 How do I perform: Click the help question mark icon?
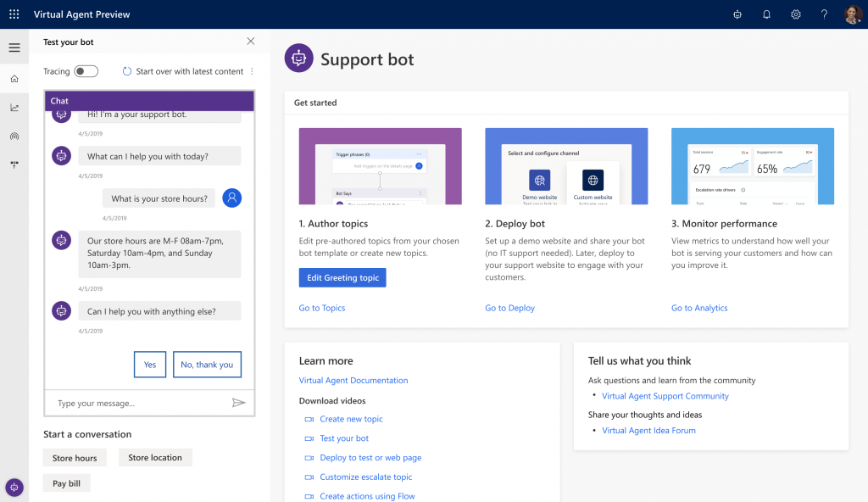point(824,14)
